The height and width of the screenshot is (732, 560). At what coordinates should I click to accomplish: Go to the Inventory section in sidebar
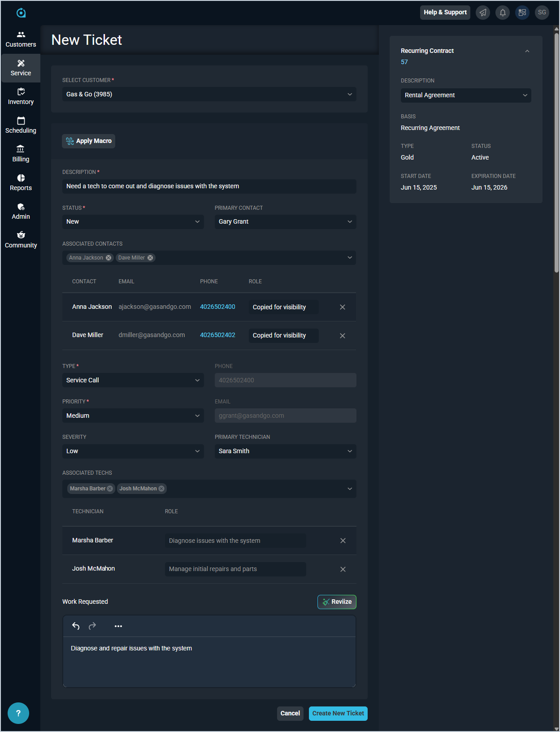(21, 96)
